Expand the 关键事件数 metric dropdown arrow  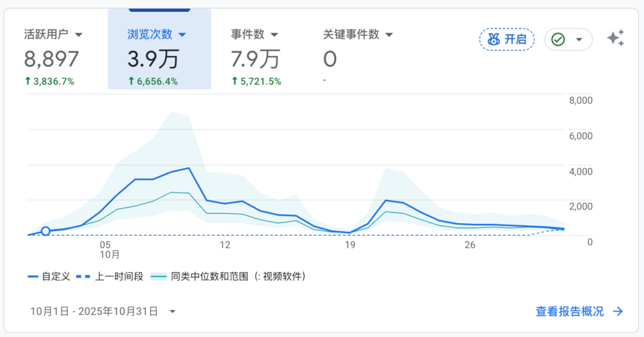point(389,35)
